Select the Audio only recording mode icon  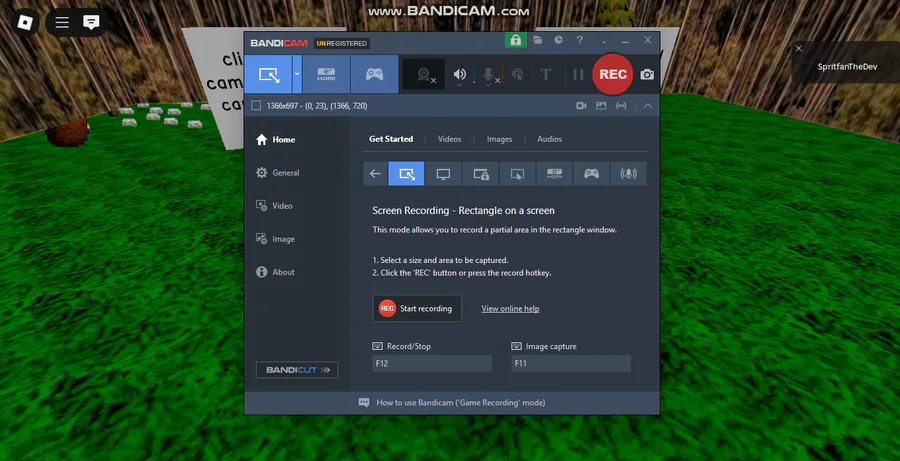(x=629, y=173)
